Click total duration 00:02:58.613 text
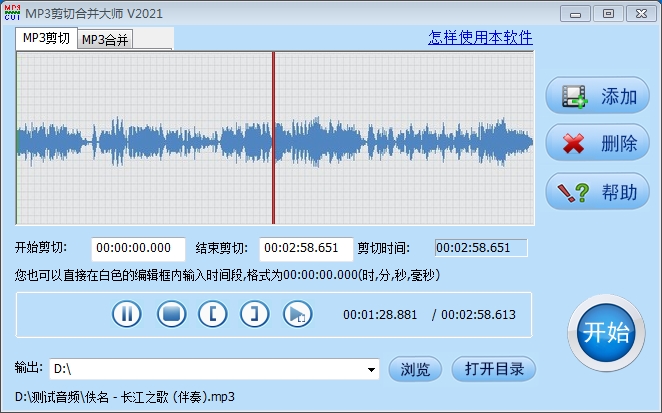The image size is (662, 413). click(478, 315)
